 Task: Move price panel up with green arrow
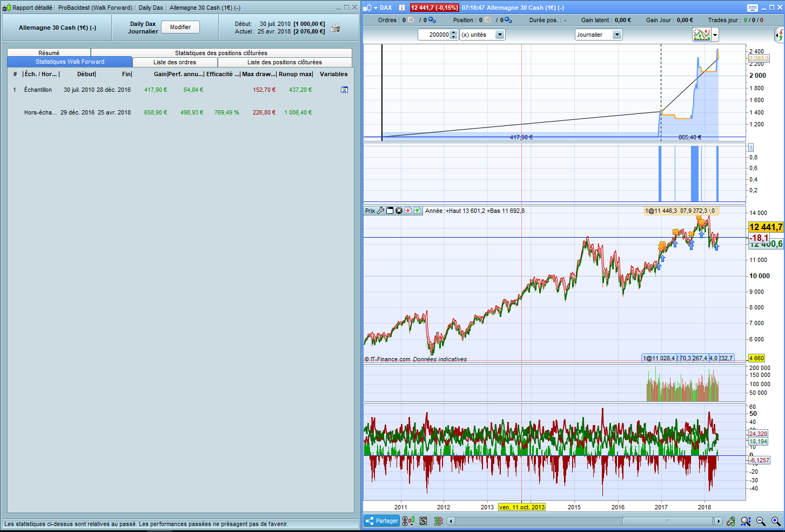click(417, 211)
